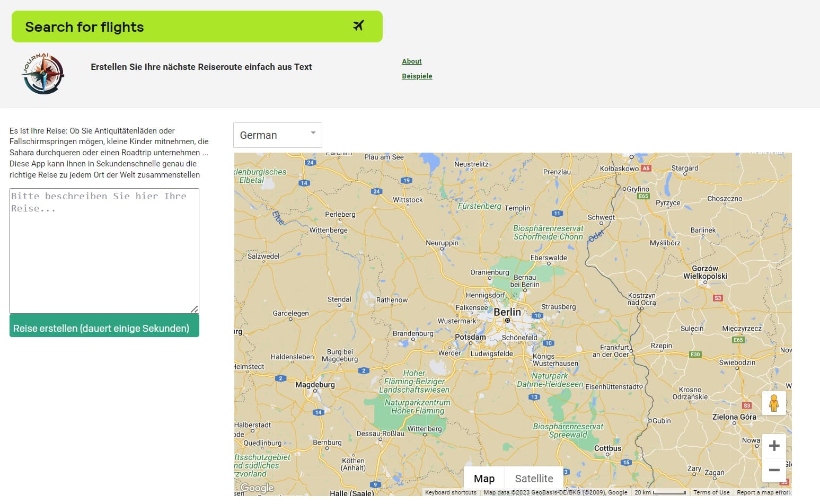Click Search for flights banner
This screenshot has width=820, height=504.
point(197,26)
